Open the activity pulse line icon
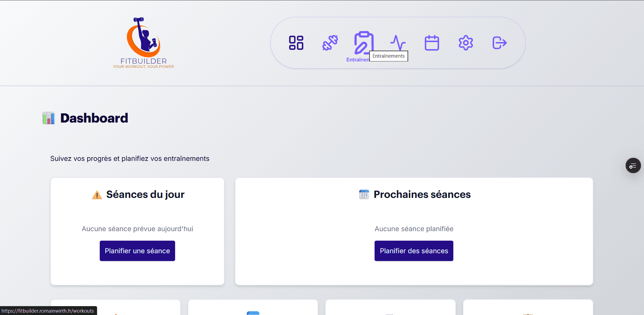The image size is (644, 315). coord(398,43)
